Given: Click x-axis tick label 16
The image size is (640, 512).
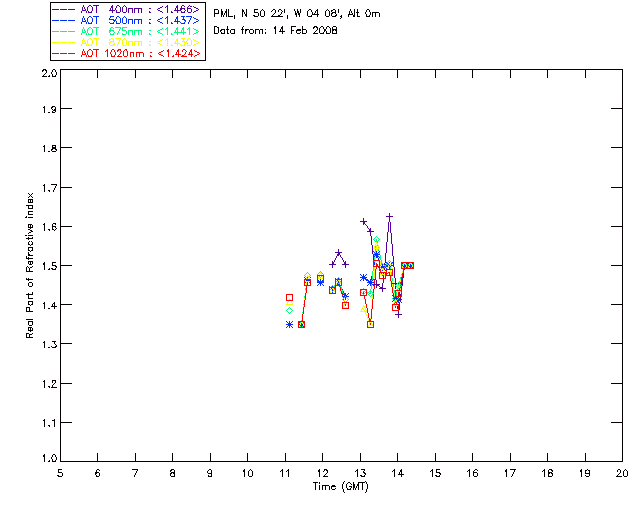Looking at the screenshot, I should (472, 474).
